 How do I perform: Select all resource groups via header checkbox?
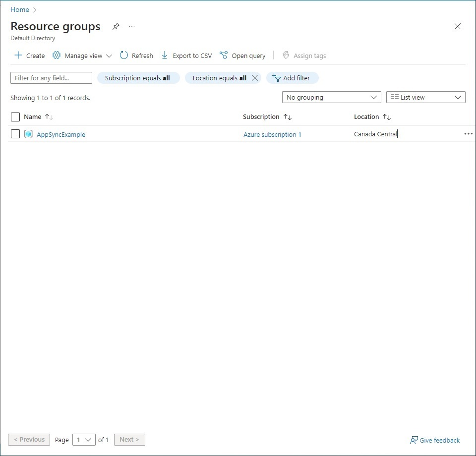(x=15, y=116)
